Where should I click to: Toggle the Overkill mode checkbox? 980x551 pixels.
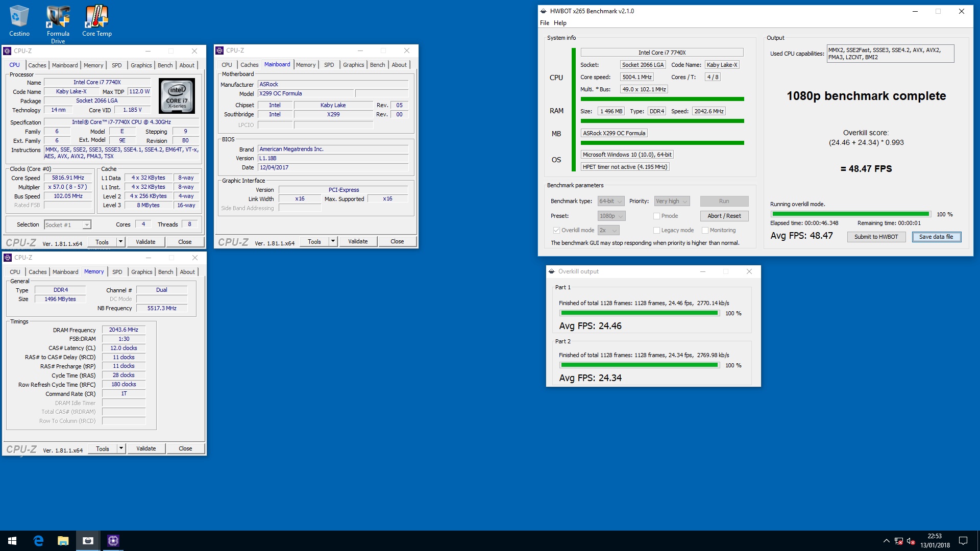[556, 230]
